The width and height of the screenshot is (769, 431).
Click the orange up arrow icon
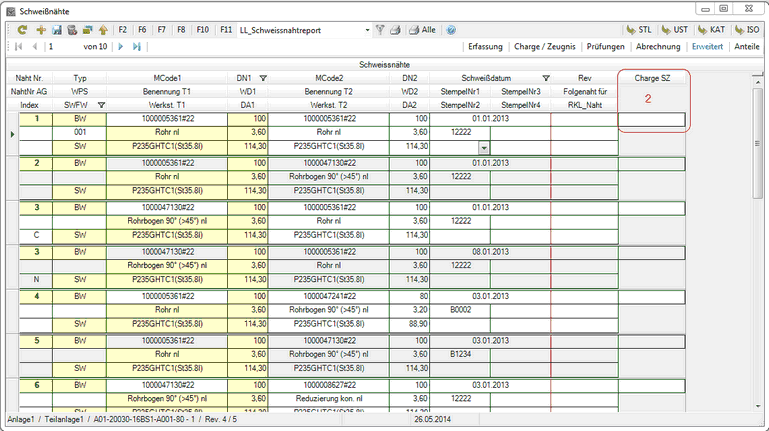click(x=103, y=30)
